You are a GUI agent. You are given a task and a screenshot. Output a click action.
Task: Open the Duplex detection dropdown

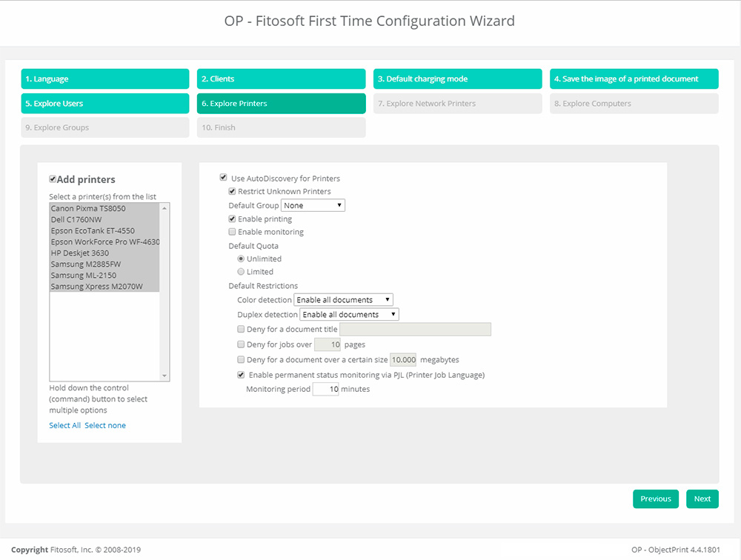(x=349, y=314)
